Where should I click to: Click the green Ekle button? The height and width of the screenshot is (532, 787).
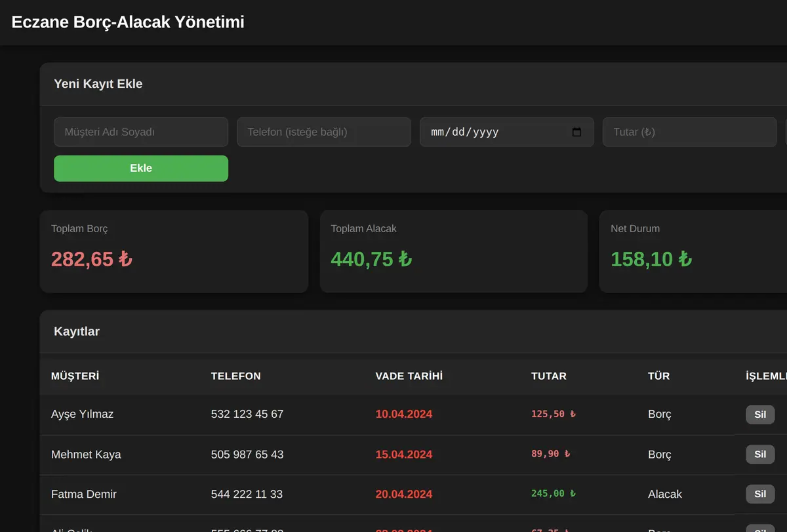click(141, 168)
